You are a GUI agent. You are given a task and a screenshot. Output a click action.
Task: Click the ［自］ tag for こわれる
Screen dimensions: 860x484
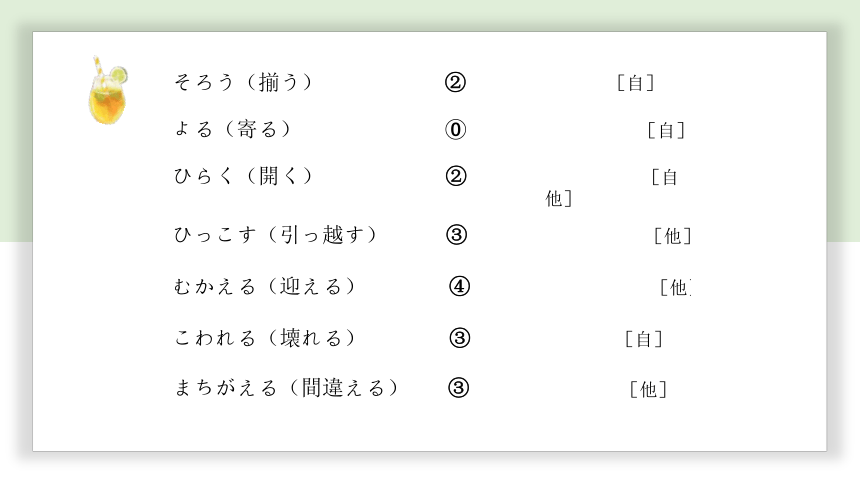coord(644,339)
